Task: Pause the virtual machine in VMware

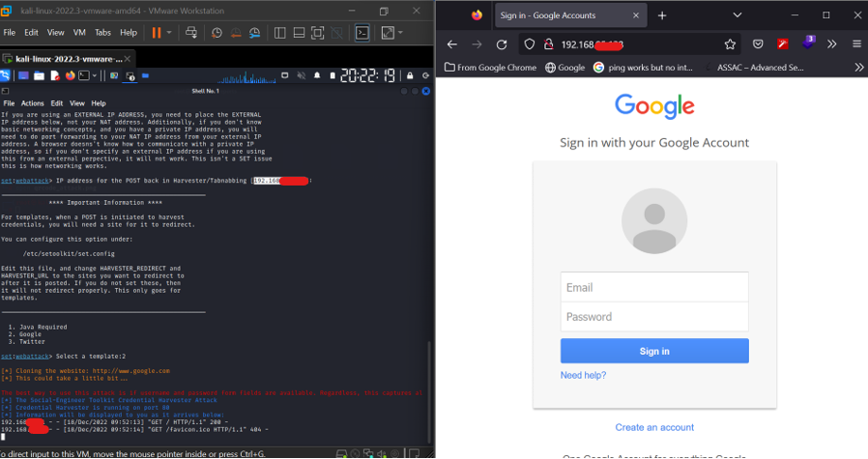Action: 156,33
